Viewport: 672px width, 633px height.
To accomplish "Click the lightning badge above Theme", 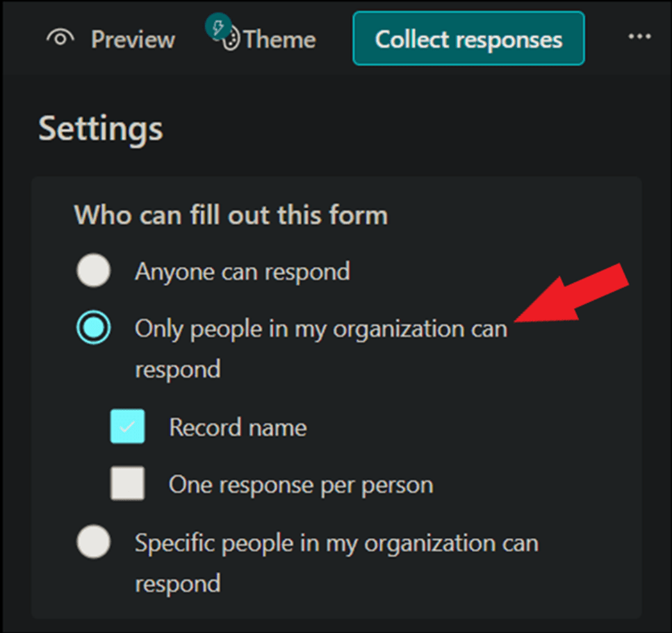I will click(x=218, y=26).
